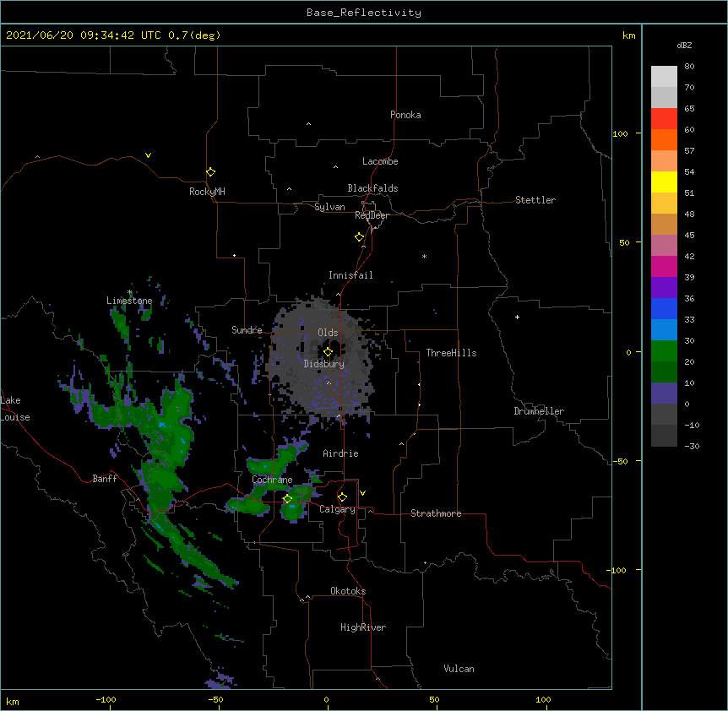Image resolution: width=728 pixels, height=711 pixels.
Task: Click the white 80 dBZ swatch at the legend top
Action: [x=664, y=77]
